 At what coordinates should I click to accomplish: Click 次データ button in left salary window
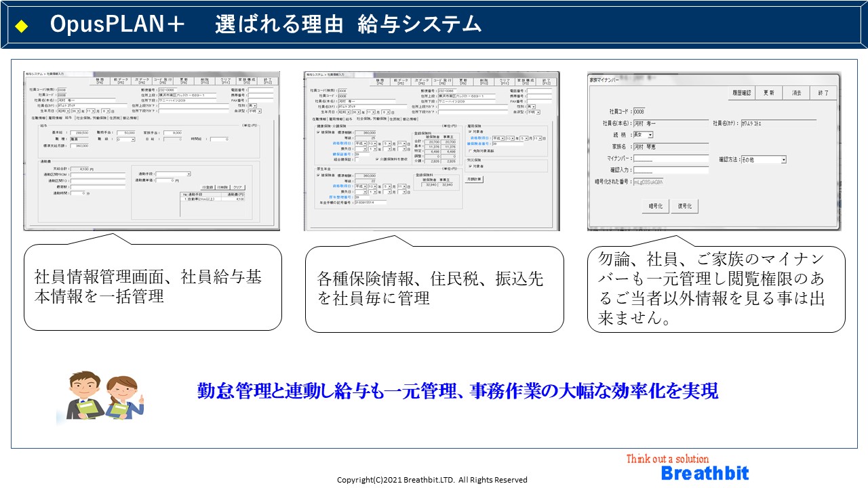click(142, 81)
